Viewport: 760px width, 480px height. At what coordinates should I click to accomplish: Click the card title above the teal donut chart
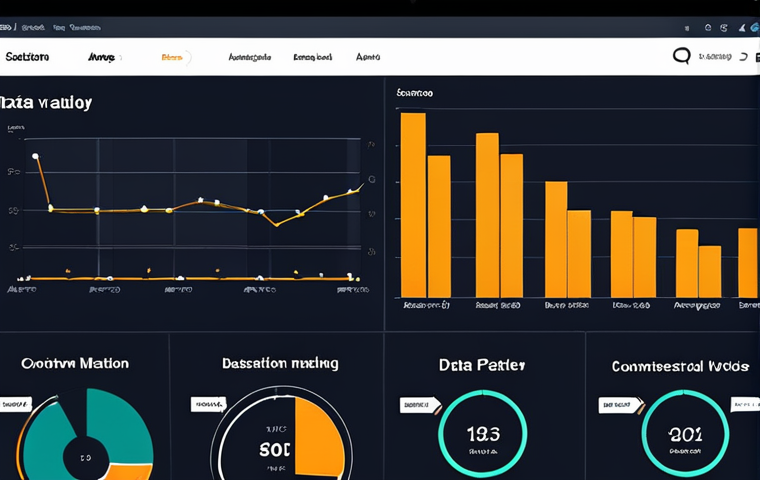[x=75, y=363]
